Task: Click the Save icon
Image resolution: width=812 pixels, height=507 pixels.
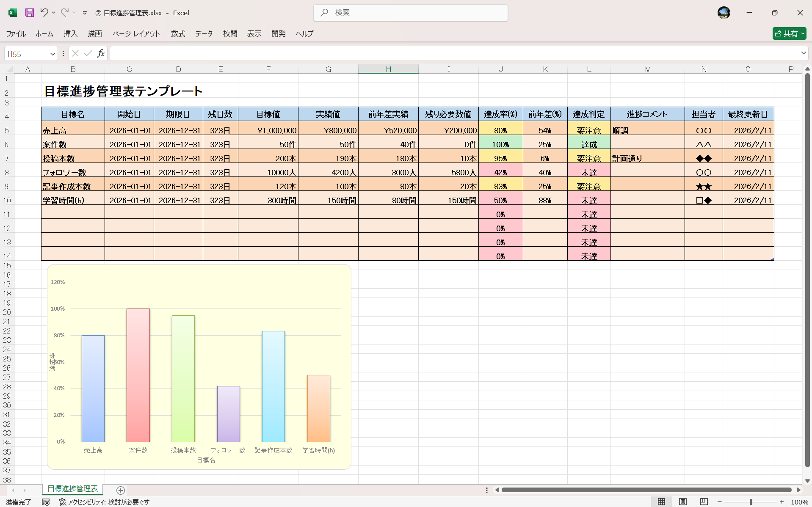Action: click(x=29, y=13)
